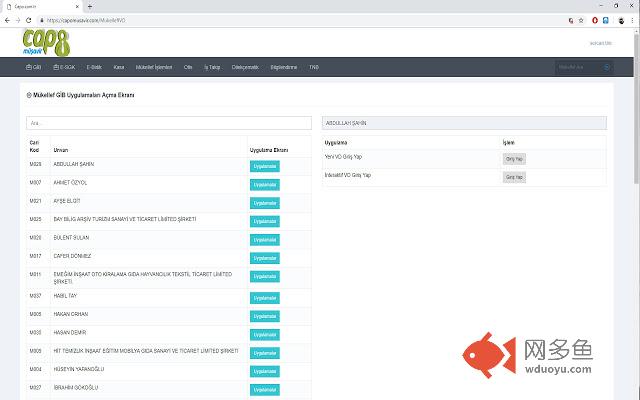Open the Kasa menu item
Viewport: 640px width, 400px height.
point(119,67)
